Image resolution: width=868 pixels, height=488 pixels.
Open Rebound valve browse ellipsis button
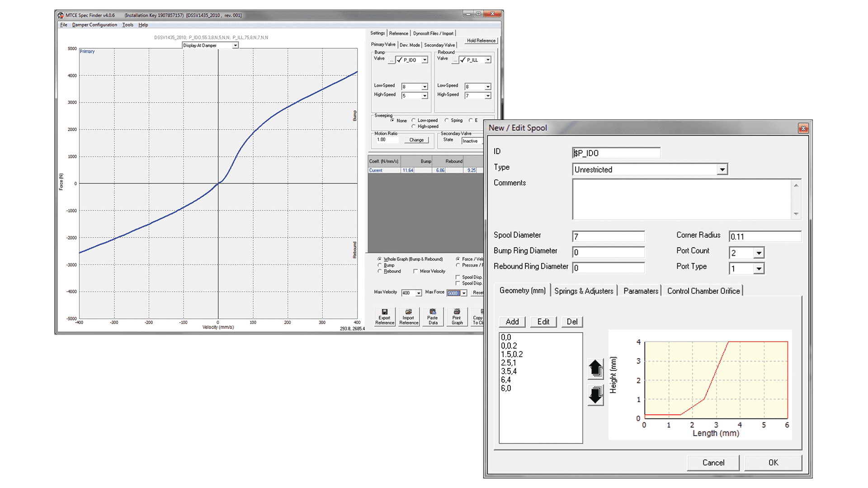point(455,60)
